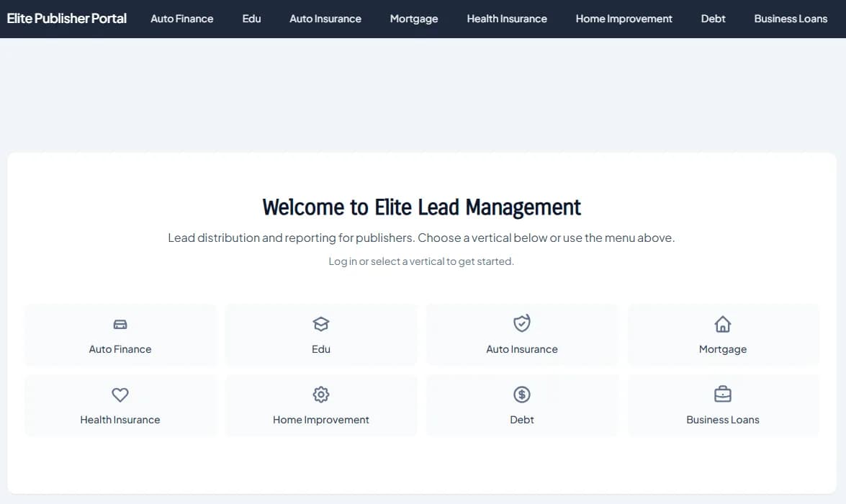This screenshot has width=846, height=504.
Task: Select the Business Loans card
Action: point(722,405)
